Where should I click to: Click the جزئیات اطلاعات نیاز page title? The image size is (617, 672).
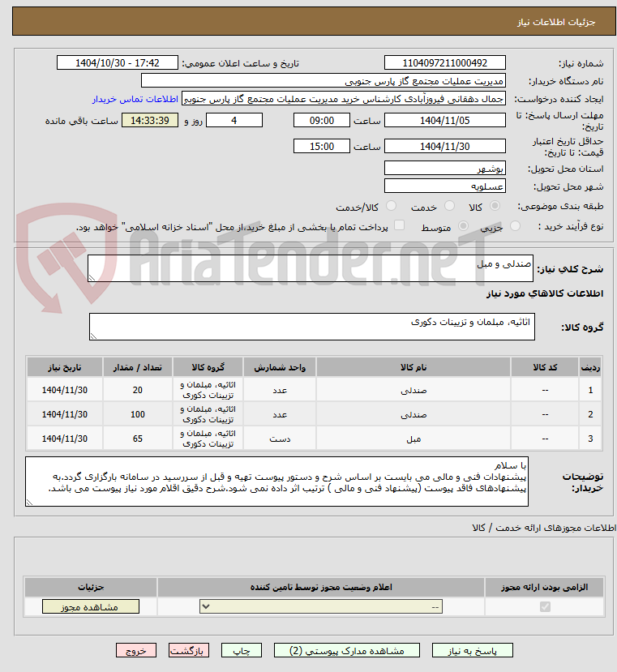[556, 22]
